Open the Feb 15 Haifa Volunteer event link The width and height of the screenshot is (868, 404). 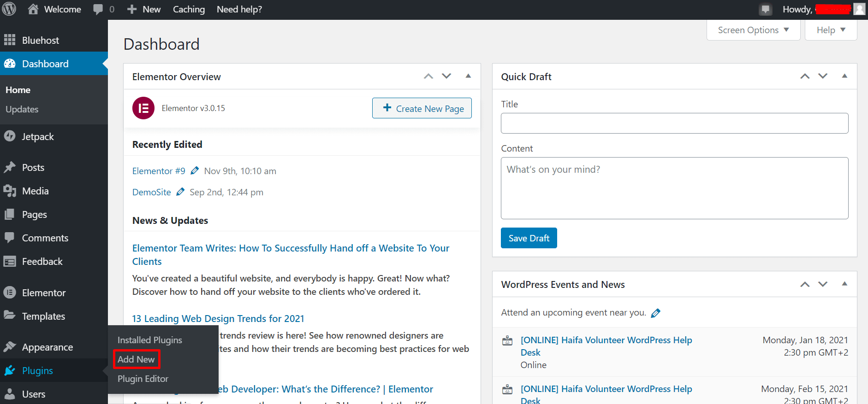[606, 393]
